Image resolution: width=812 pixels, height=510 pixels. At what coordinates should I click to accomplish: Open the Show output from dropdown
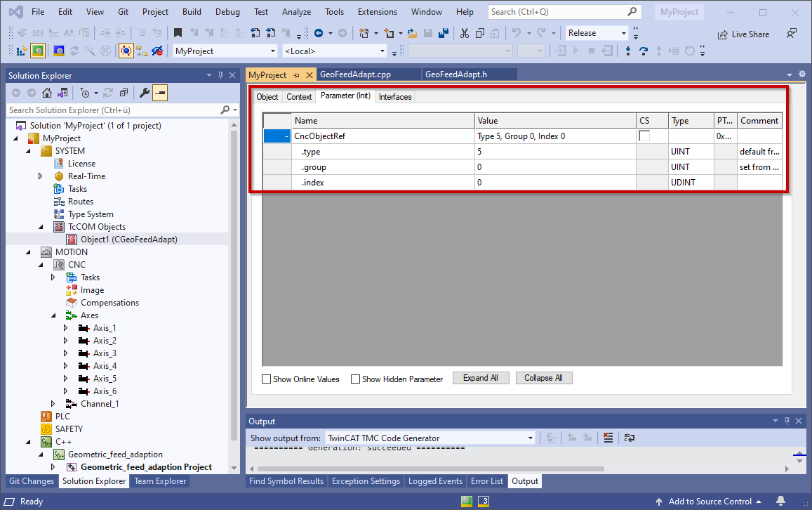tap(530, 437)
